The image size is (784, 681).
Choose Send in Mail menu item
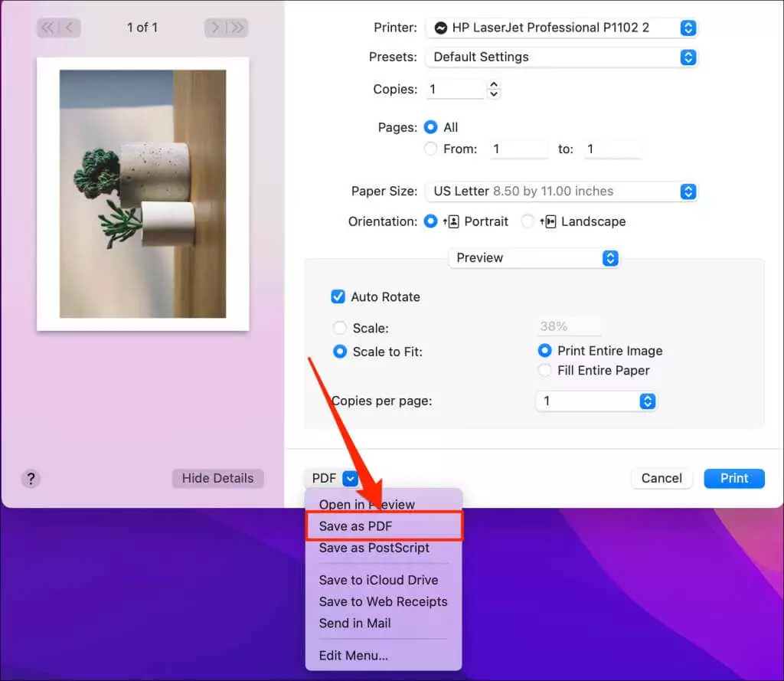[x=384, y=624]
